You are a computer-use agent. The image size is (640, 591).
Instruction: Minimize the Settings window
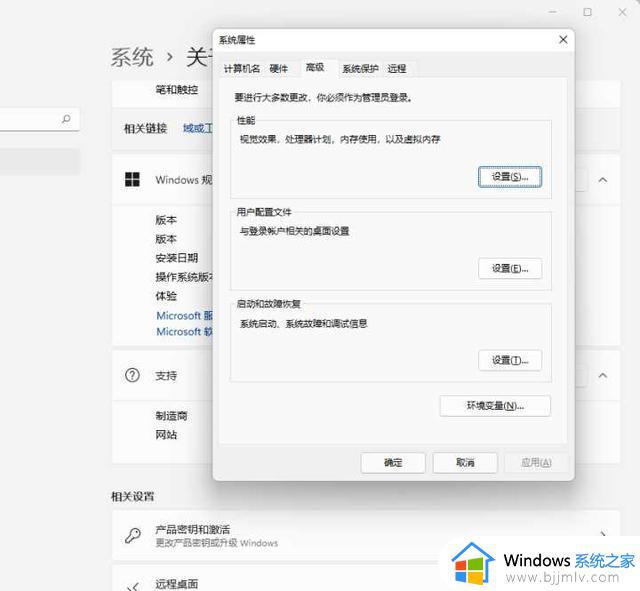[x=552, y=12]
